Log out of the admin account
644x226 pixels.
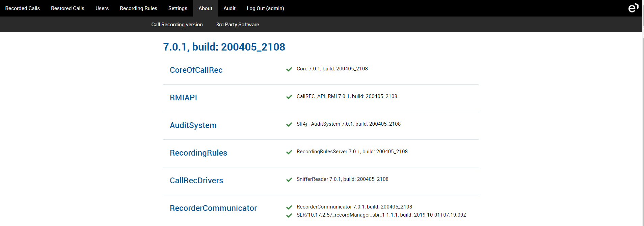click(x=265, y=8)
